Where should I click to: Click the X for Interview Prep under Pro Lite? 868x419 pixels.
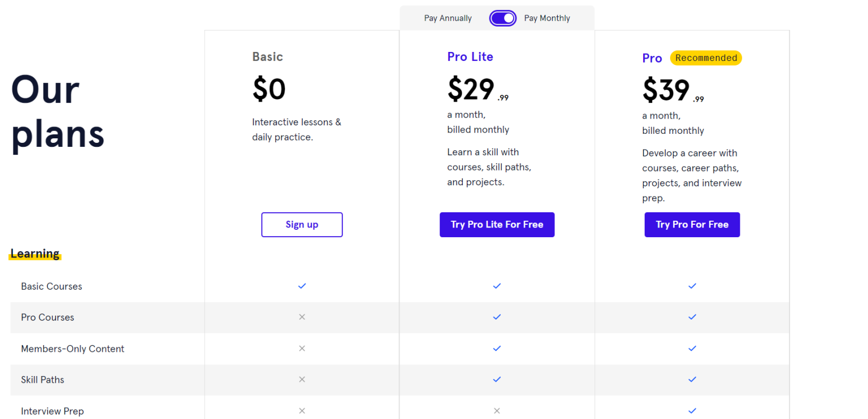(497, 411)
